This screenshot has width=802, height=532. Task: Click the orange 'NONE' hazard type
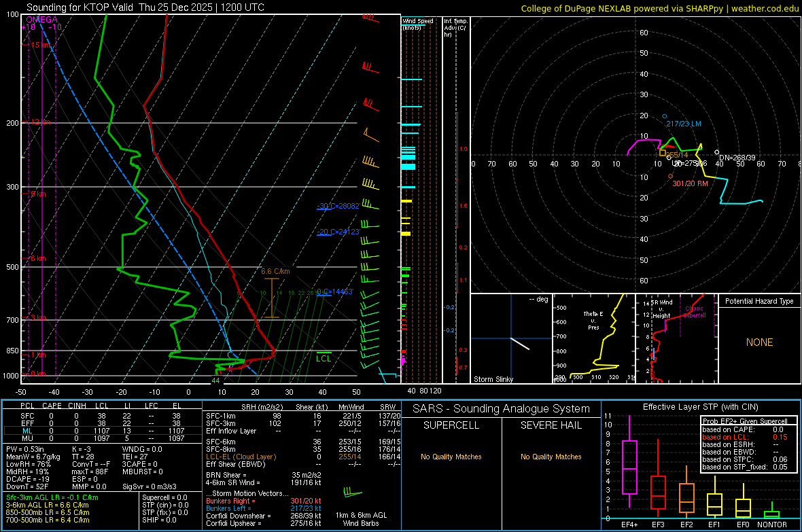click(759, 342)
